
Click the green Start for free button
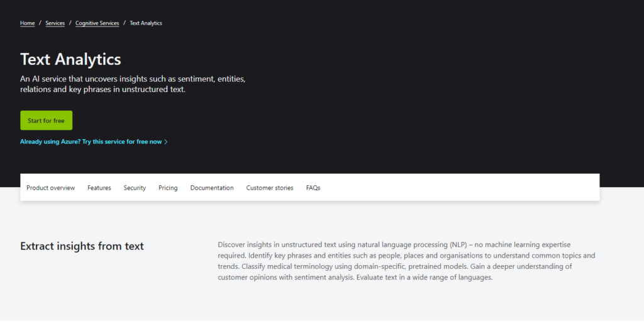coord(47,120)
